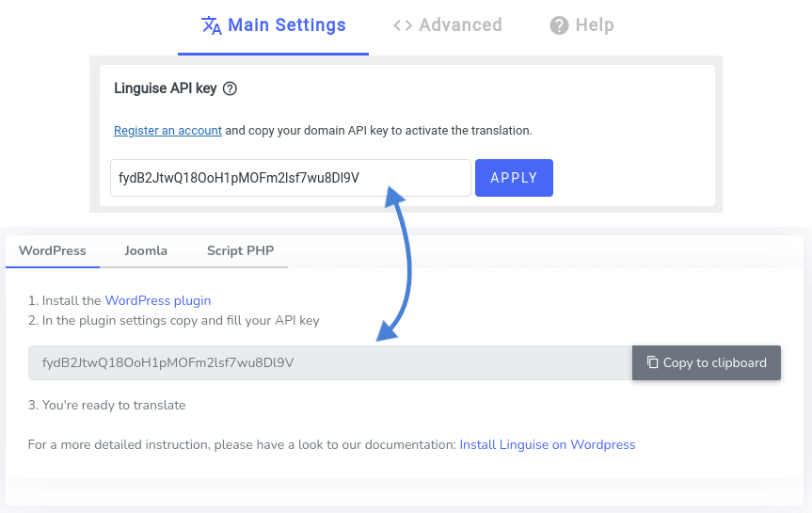Go to the Help tab

(581, 24)
